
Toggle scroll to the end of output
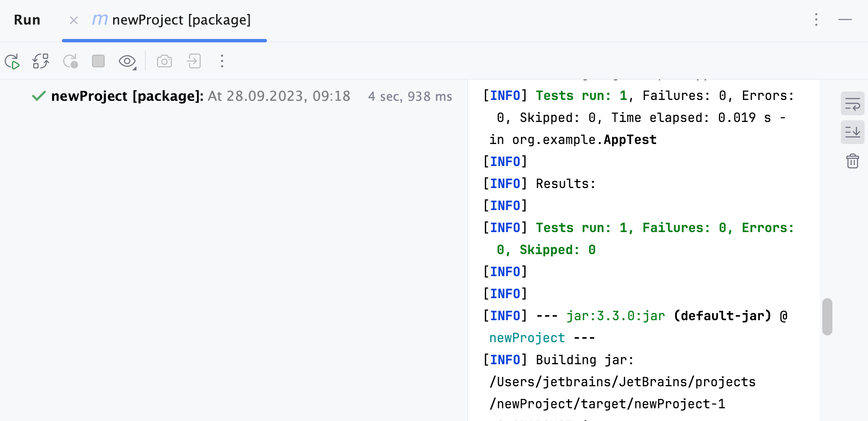pyautogui.click(x=852, y=132)
